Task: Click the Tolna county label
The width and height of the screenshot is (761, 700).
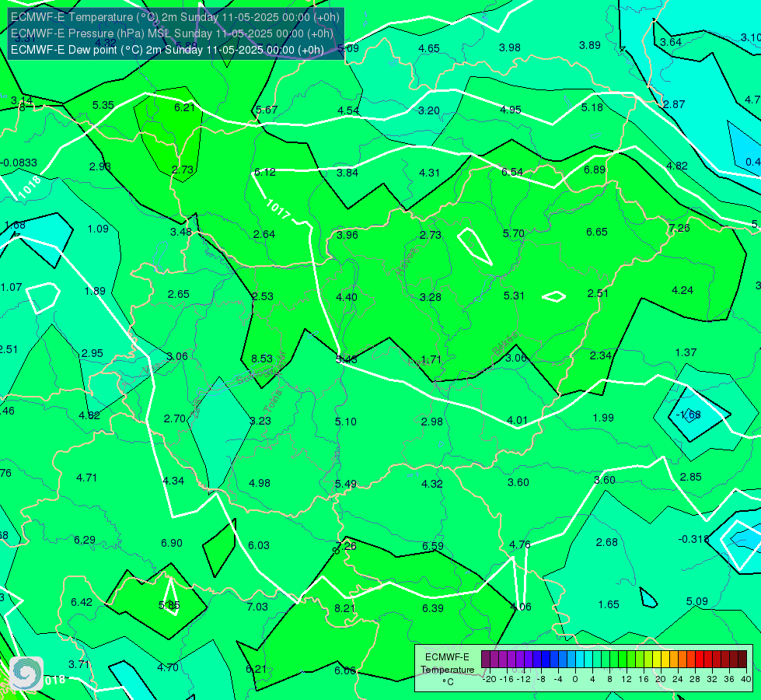Action: 273,401
